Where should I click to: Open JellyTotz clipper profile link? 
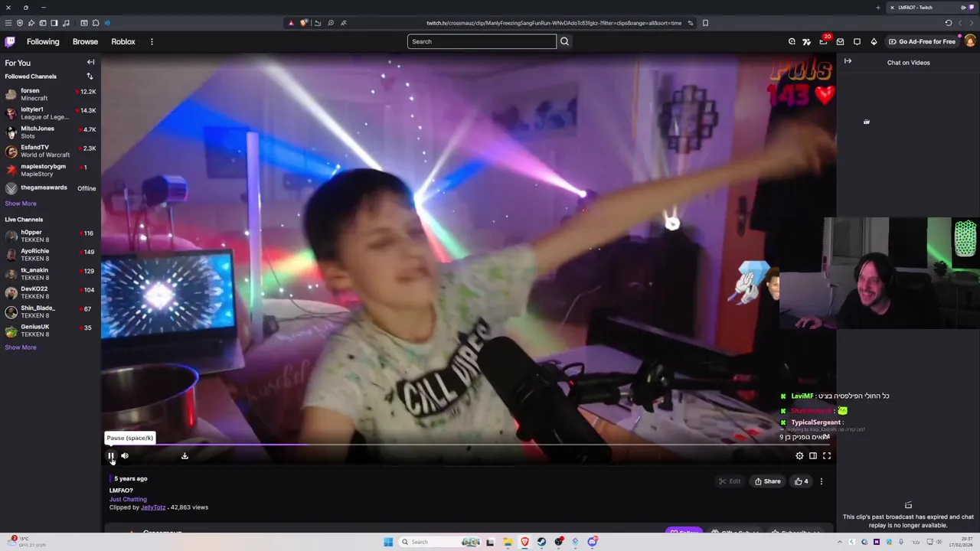(x=153, y=507)
